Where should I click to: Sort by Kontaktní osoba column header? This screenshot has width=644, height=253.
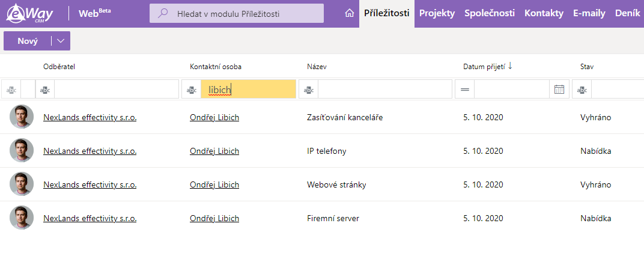pos(215,67)
